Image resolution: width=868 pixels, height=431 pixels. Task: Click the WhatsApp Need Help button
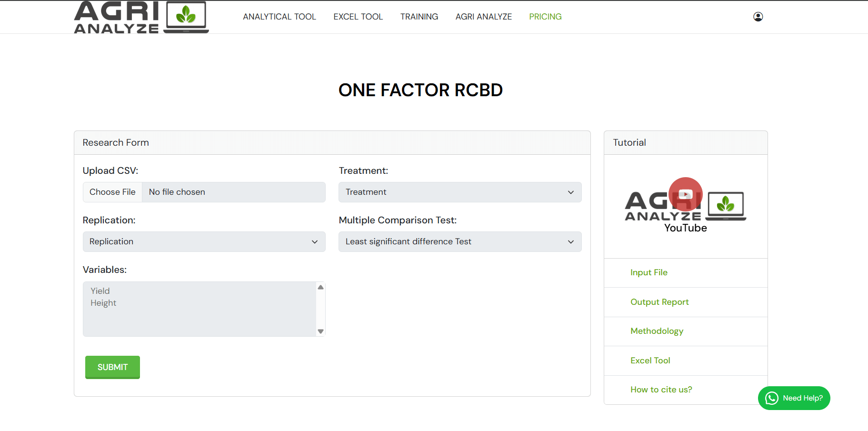[x=794, y=398]
